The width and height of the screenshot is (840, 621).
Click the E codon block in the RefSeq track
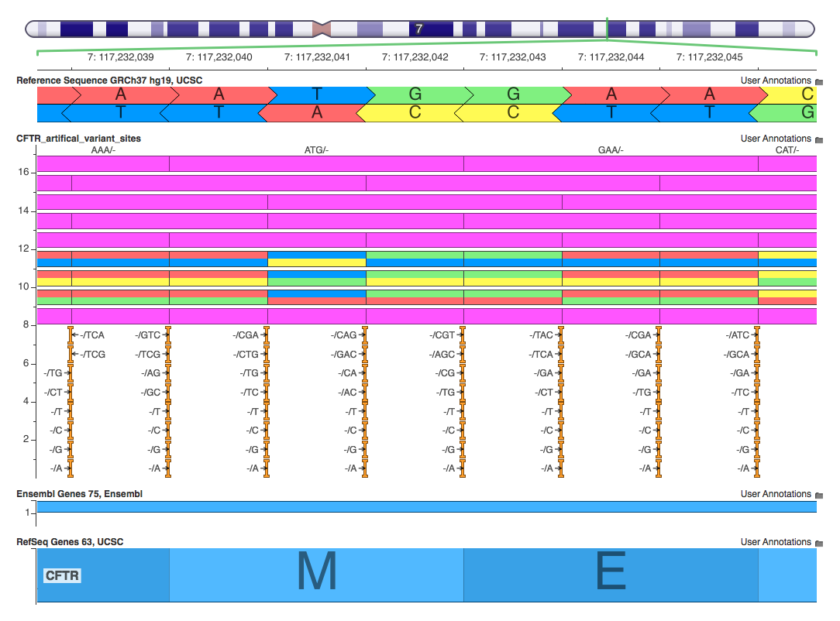(x=609, y=575)
